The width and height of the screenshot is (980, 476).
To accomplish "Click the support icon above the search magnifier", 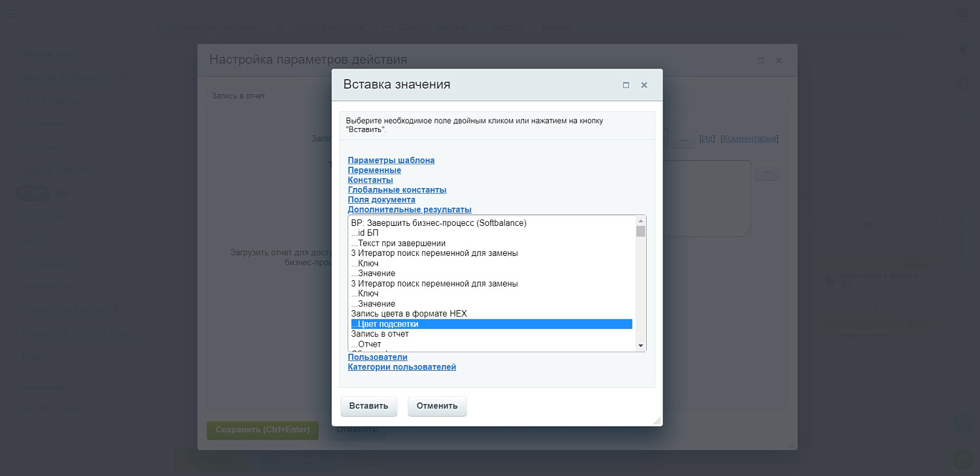I will coord(962,83).
